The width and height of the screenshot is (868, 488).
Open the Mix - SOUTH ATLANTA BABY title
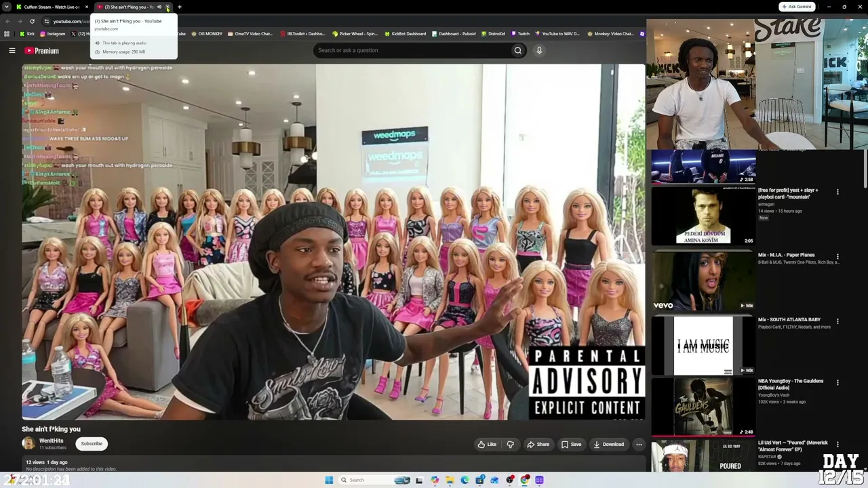point(789,320)
